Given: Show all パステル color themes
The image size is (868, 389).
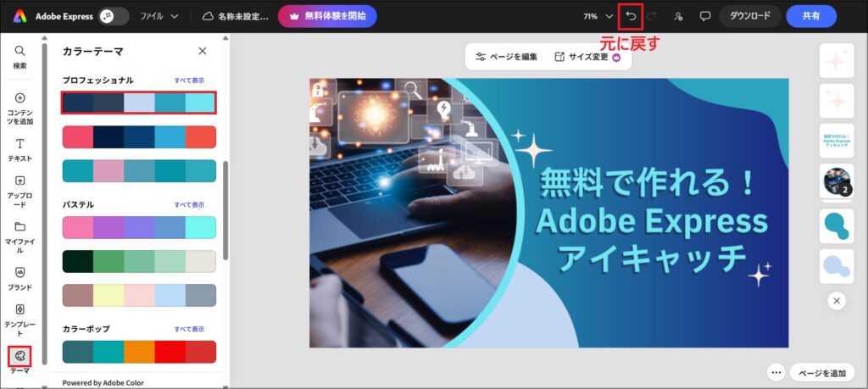Looking at the screenshot, I should (x=189, y=205).
